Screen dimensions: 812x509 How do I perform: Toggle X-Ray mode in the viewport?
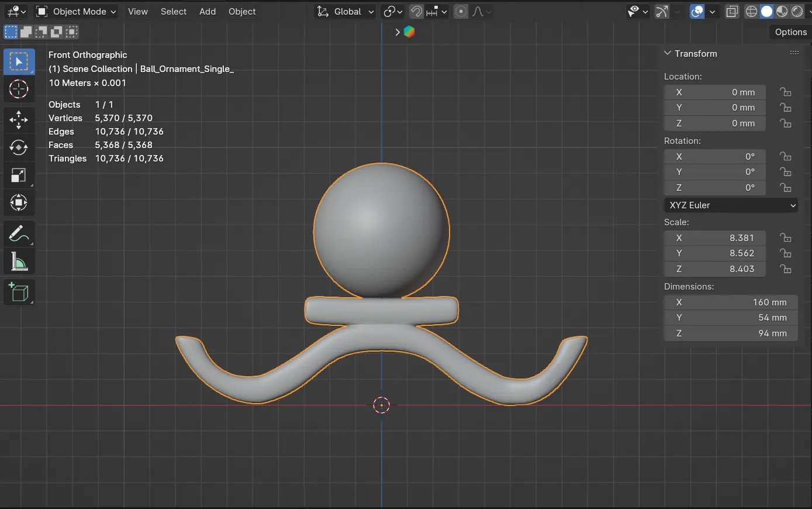click(732, 11)
